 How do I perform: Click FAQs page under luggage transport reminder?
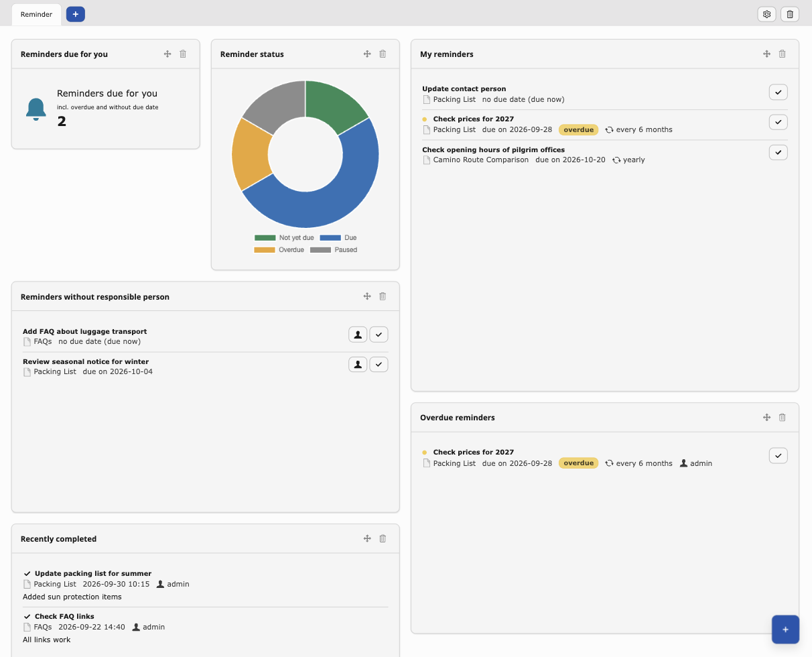click(x=42, y=342)
